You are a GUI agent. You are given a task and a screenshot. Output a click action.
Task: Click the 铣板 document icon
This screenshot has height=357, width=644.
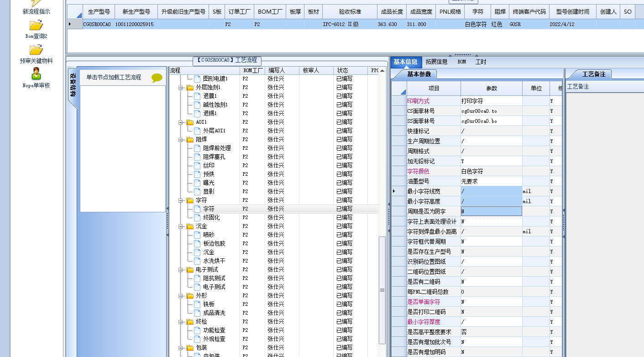tap(197, 304)
